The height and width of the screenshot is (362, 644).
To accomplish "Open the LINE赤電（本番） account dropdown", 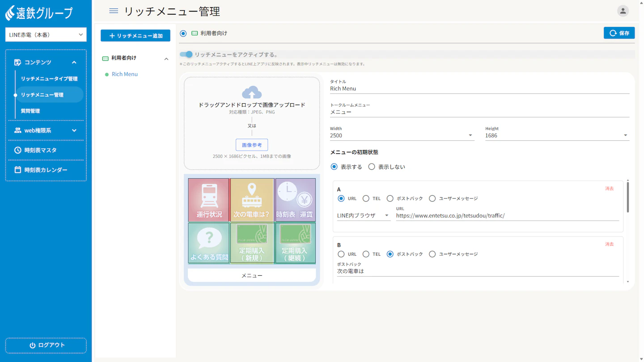I will click(x=46, y=35).
